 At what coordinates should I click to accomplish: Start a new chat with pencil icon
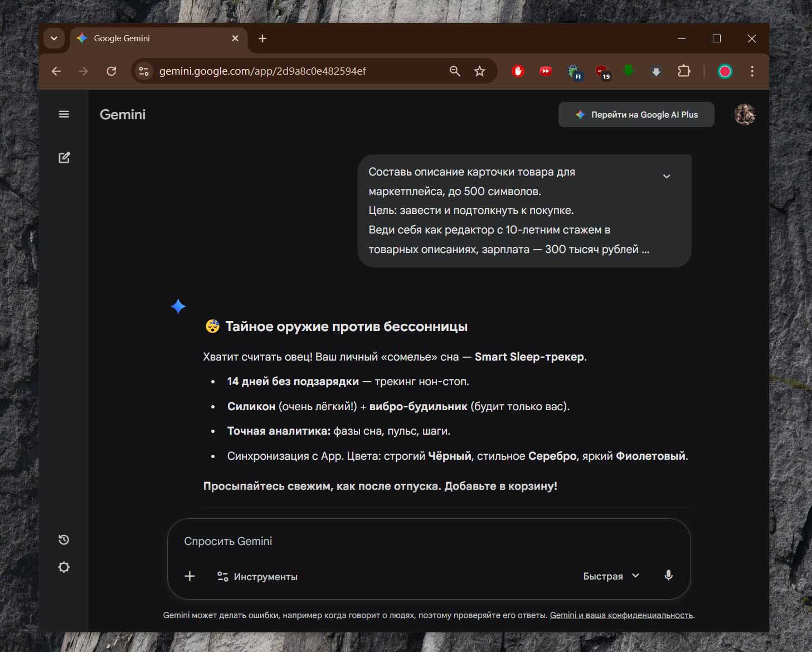[x=64, y=158]
